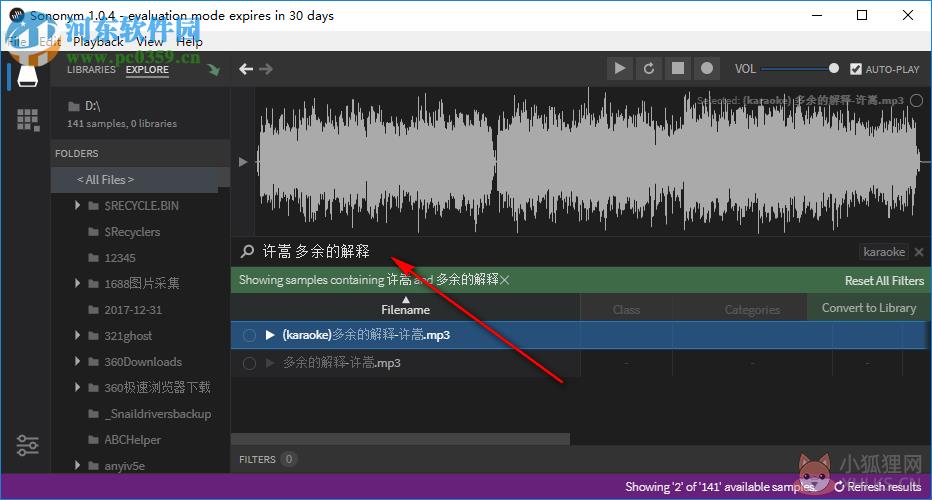
Task: Click the Play button in the toolbar
Action: point(619,68)
